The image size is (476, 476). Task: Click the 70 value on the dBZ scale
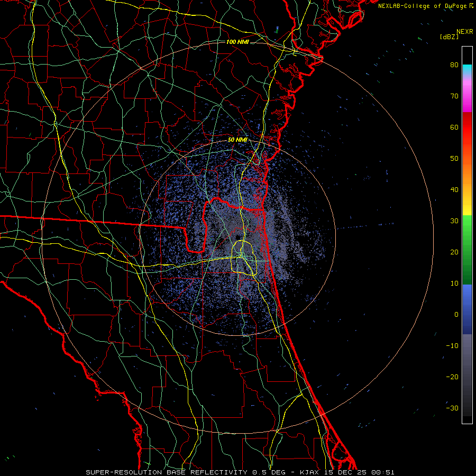pyautogui.click(x=454, y=96)
